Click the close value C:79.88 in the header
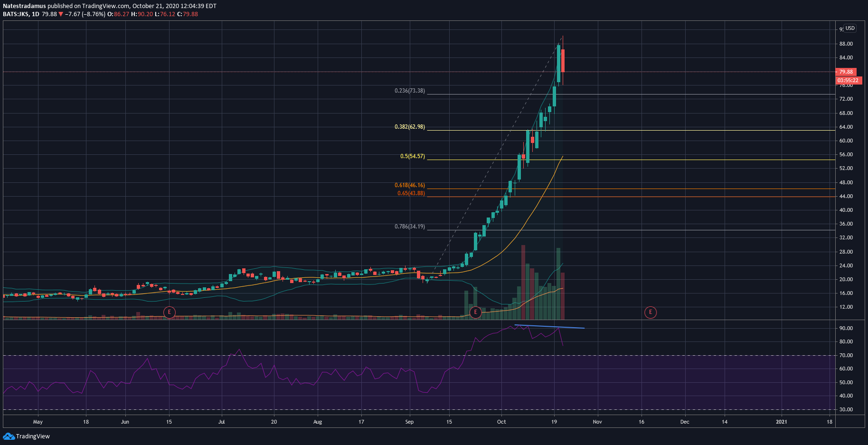The image size is (868, 445). click(188, 14)
